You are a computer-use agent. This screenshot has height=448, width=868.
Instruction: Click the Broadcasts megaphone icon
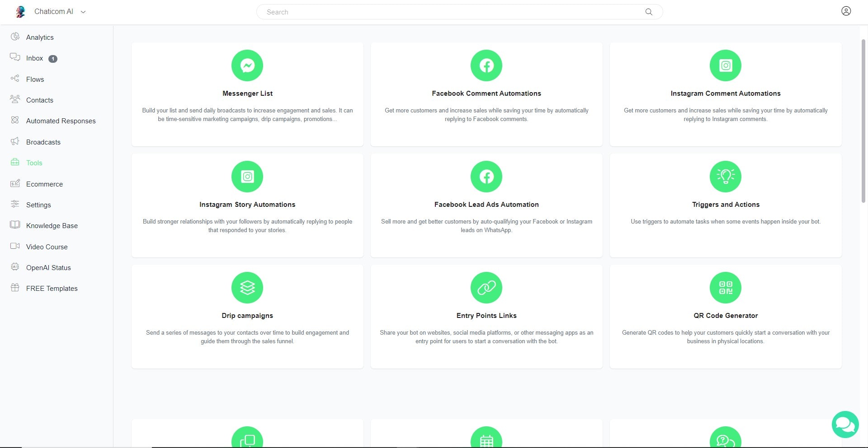[x=15, y=141]
